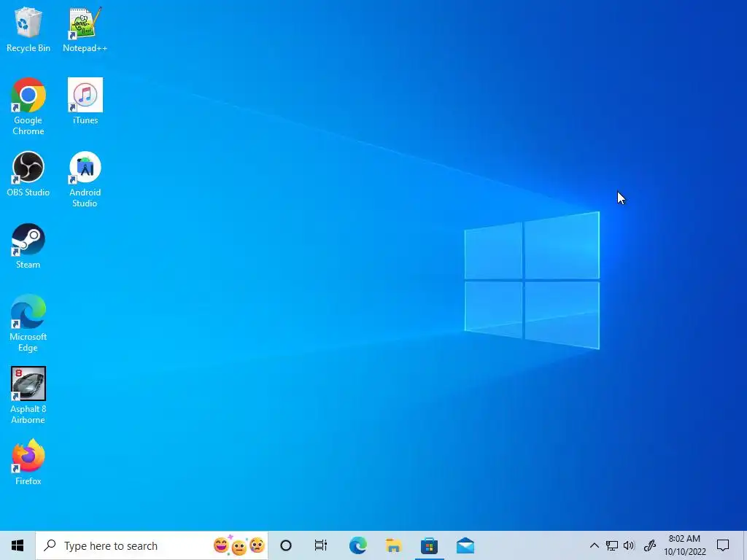Select the Steam desktop shortcut
The height and width of the screenshot is (560, 747).
(28, 246)
